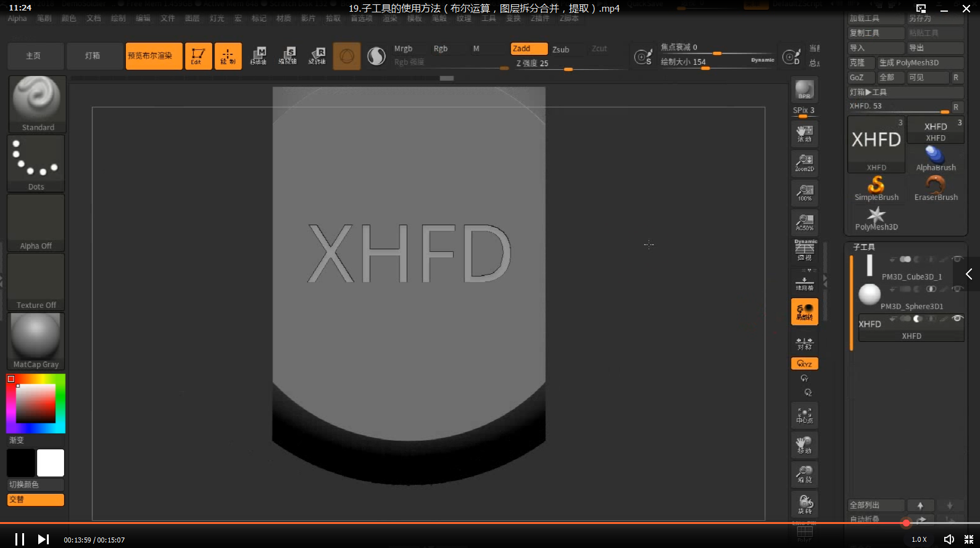The height and width of the screenshot is (548, 980).
Task: Click the Home (主页) button
Action: [36, 56]
